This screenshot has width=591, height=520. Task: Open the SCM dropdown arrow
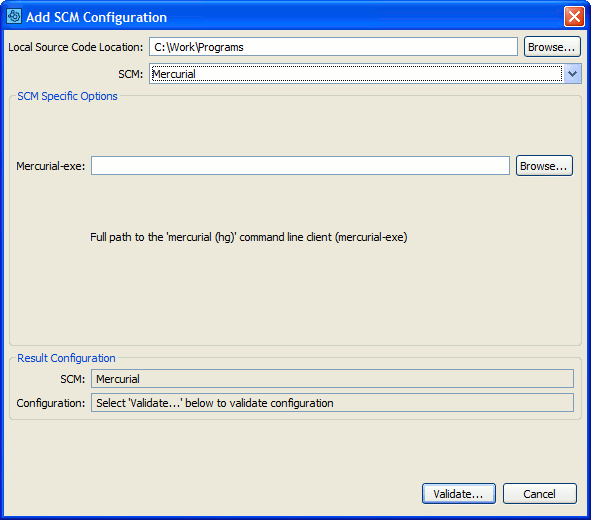[573, 73]
